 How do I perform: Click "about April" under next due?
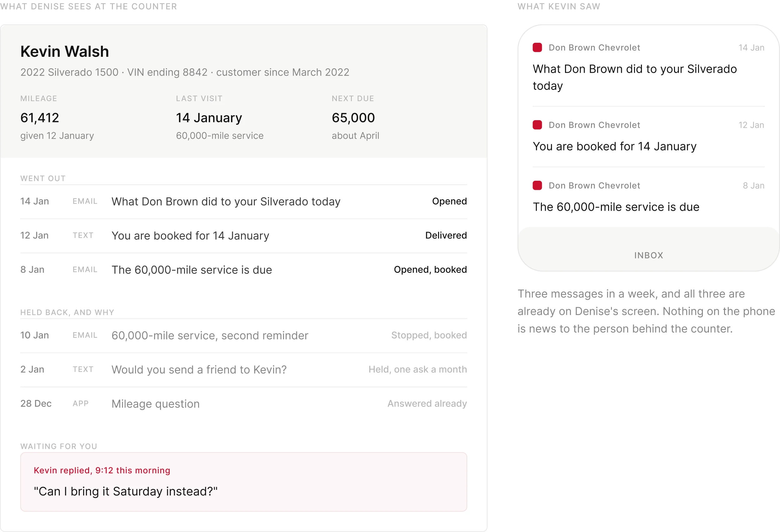[x=355, y=136]
